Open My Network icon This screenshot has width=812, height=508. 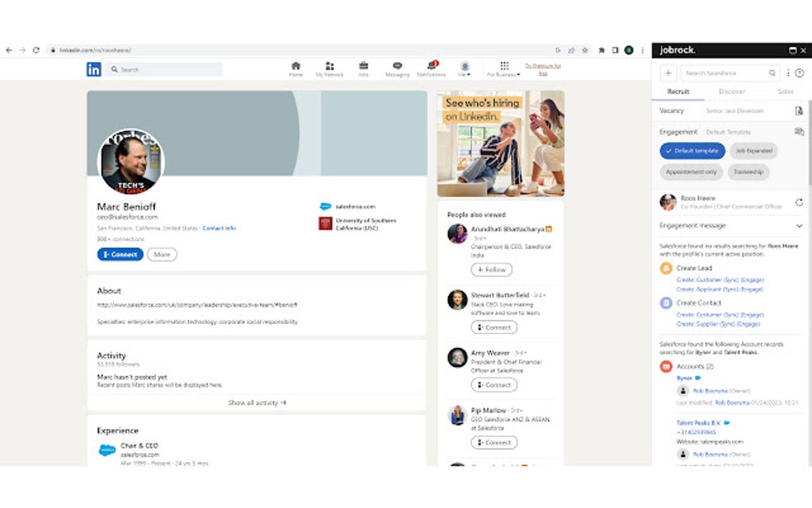(x=330, y=66)
